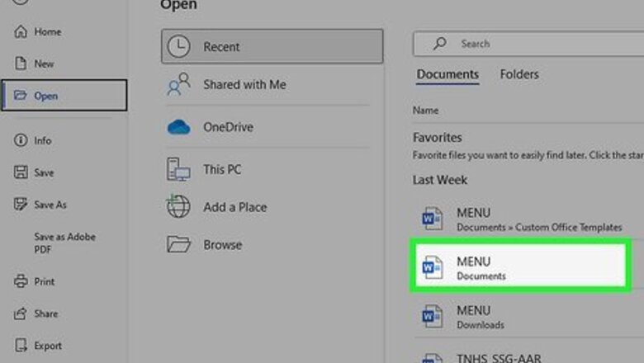644x363 pixels.
Task: Click the Export icon in sidebar
Action: coord(21,346)
